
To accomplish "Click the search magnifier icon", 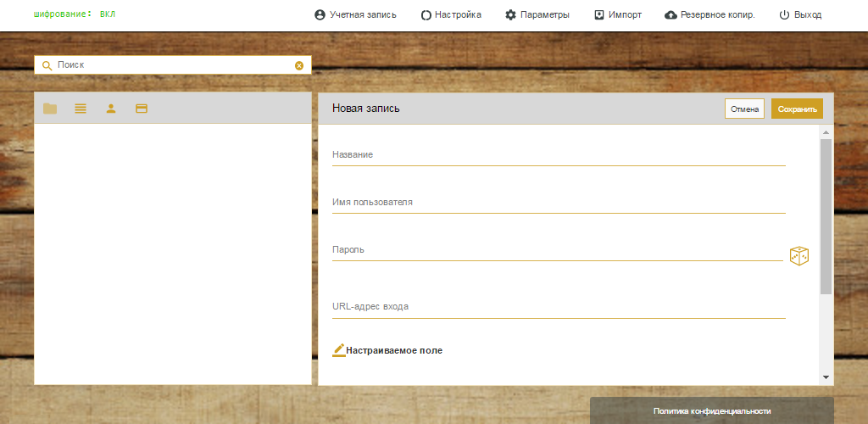I will point(47,65).
